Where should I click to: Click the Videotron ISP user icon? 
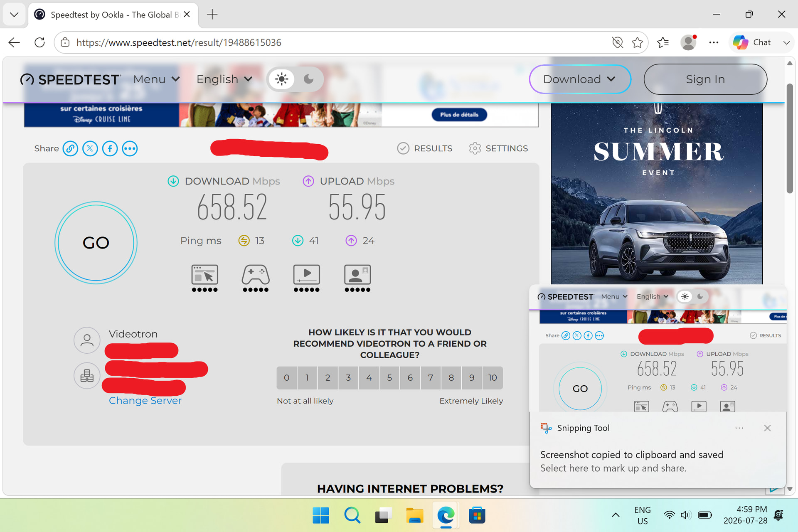pos(87,340)
